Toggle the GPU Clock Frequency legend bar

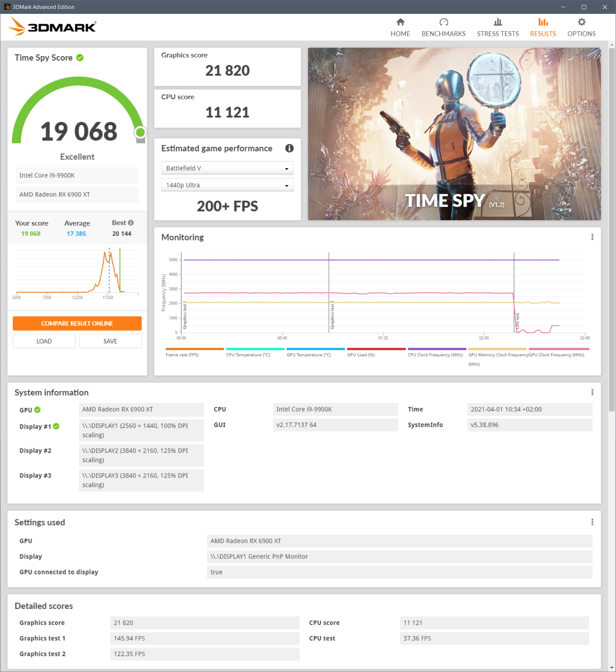pyautogui.click(x=559, y=349)
